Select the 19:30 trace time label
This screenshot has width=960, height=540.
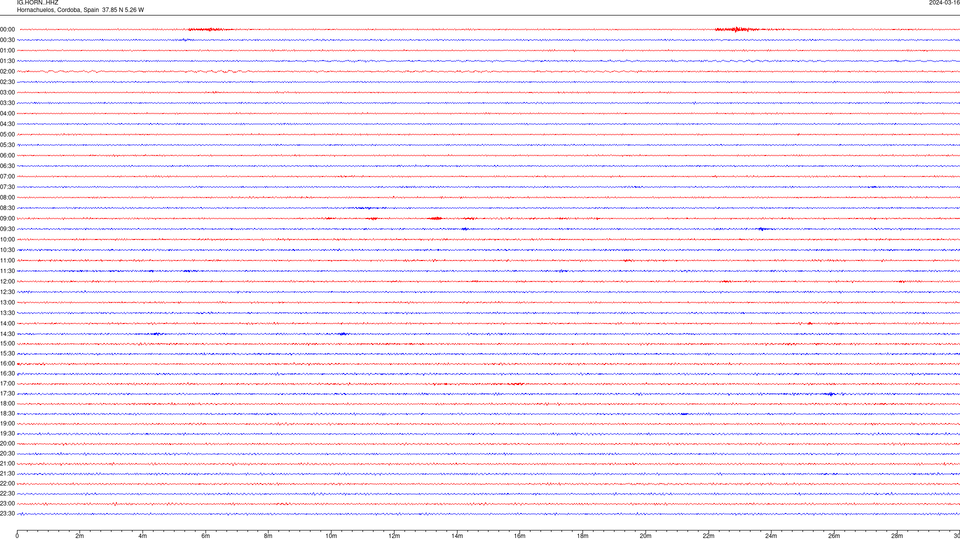[x=7, y=433]
